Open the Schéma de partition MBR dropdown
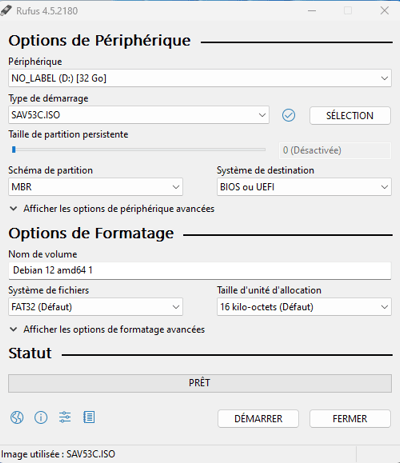Screen dimensions: 400x463 [x=95, y=187]
